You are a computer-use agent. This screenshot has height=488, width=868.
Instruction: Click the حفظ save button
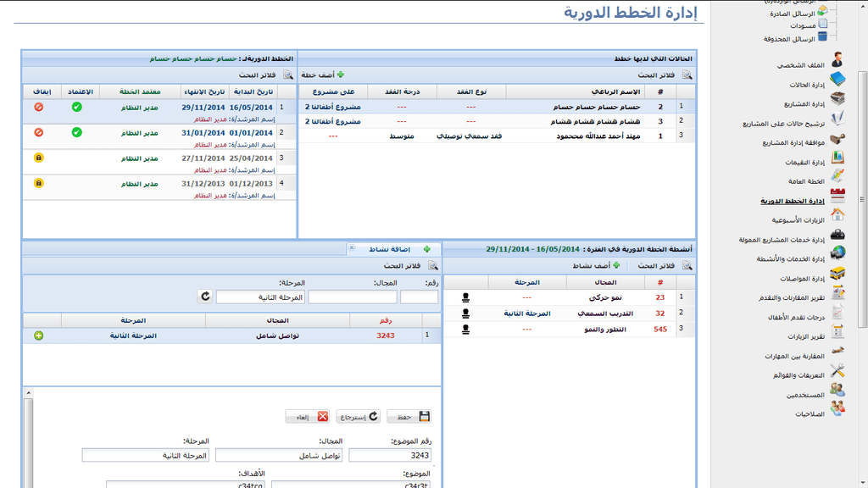(409, 417)
